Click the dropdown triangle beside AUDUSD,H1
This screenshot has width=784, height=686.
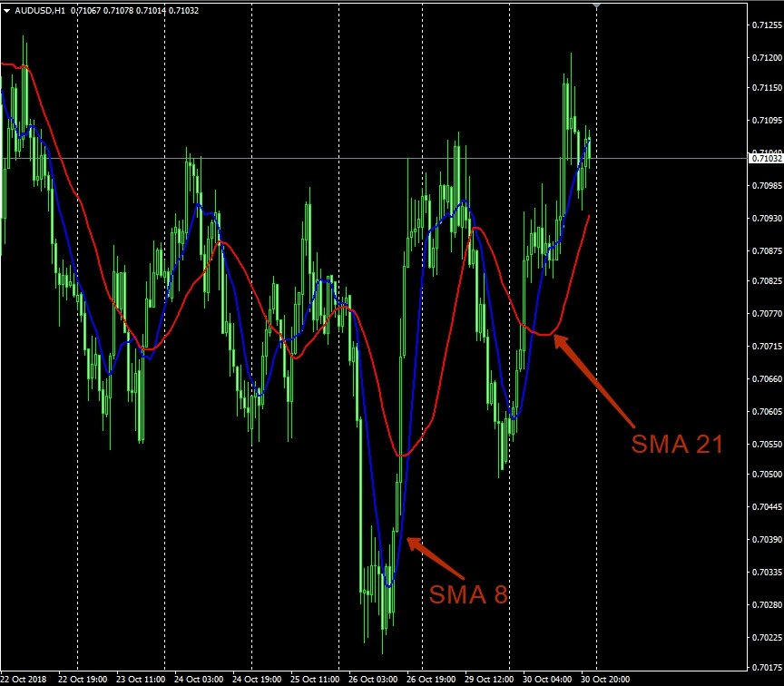(7, 11)
